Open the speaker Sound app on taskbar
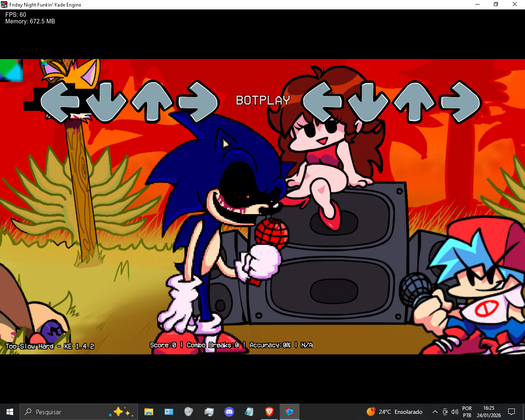 pos(189,412)
